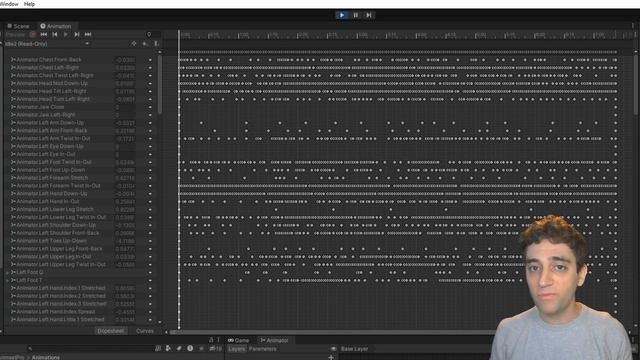Toggle the Animation record button
The width and height of the screenshot is (640, 360).
33,35
